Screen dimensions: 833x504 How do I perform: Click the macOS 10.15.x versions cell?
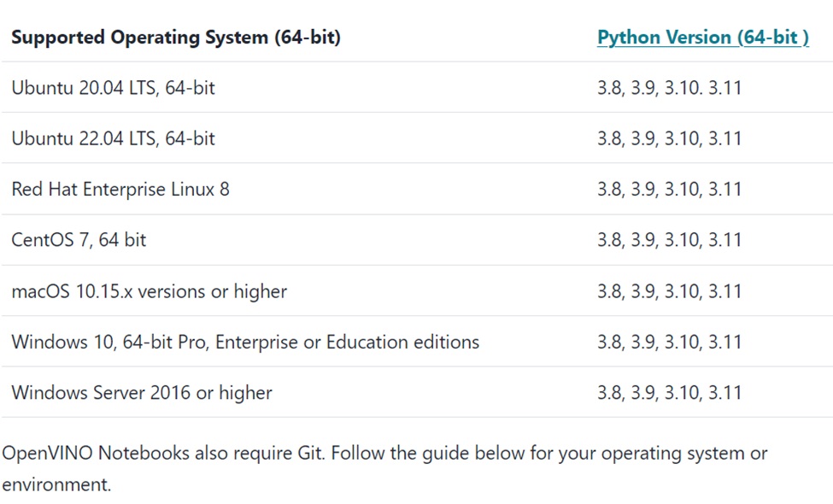pyautogui.click(x=150, y=291)
